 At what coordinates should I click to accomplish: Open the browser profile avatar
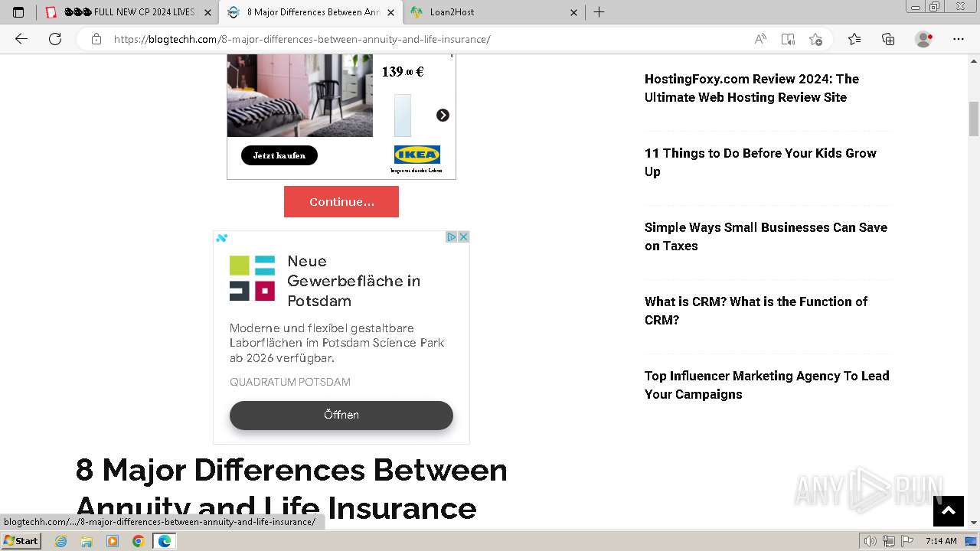click(x=924, y=39)
